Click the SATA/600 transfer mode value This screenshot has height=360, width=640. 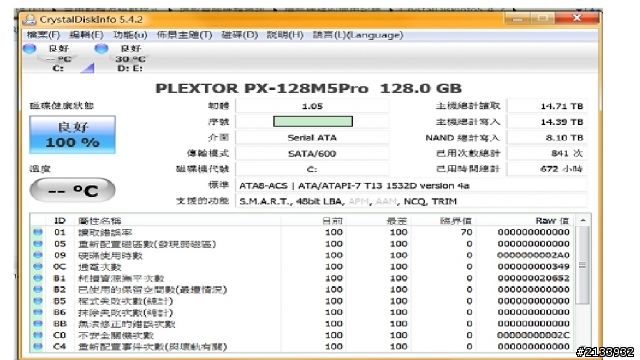point(312,153)
